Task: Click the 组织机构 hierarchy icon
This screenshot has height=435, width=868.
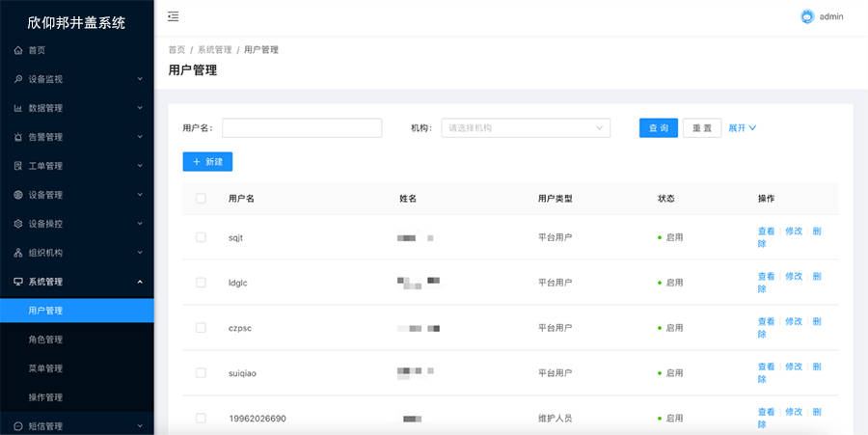Action: (18, 253)
